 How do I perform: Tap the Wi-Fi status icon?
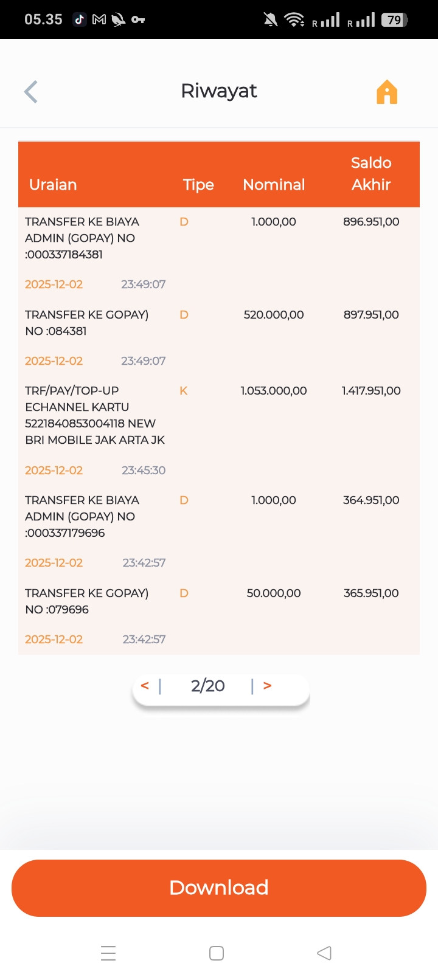pyautogui.click(x=295, y=20)
